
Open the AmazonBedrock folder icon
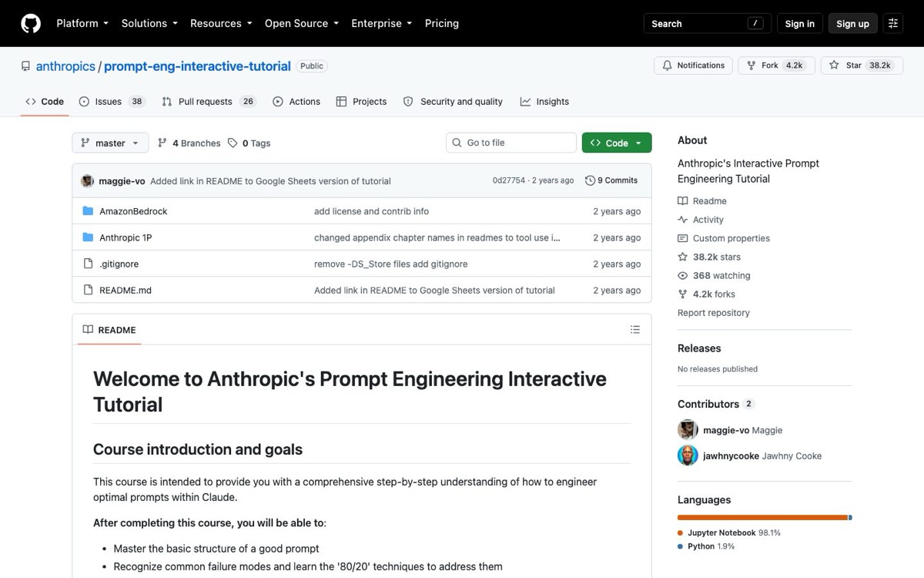(88, 211)
